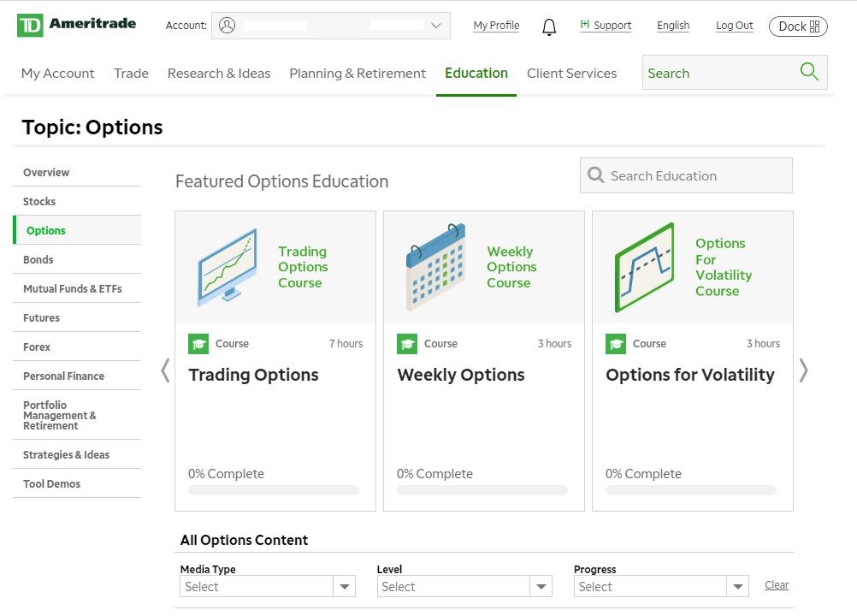Click the Weekly Options calendar image
The width and height of the screenshot is (857, 616).
[435, 267]
